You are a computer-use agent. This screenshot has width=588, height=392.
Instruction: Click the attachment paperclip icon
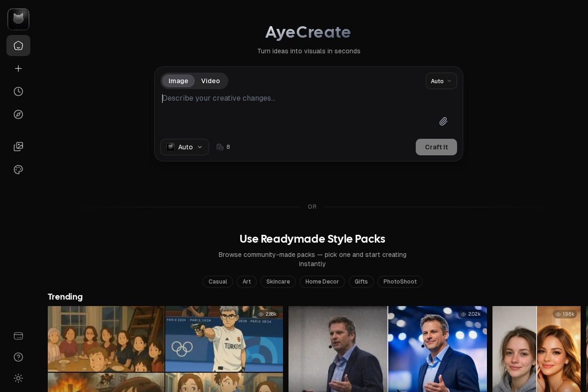click(443, 121)
